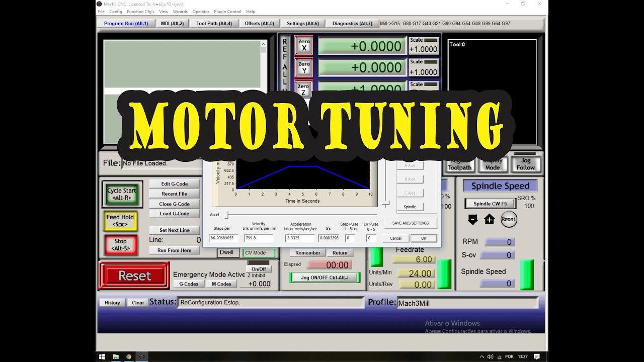The height and width of the screenshot is (362, 644).
Task: Switch to Program Run tab
Action: [x=126, y=23]
